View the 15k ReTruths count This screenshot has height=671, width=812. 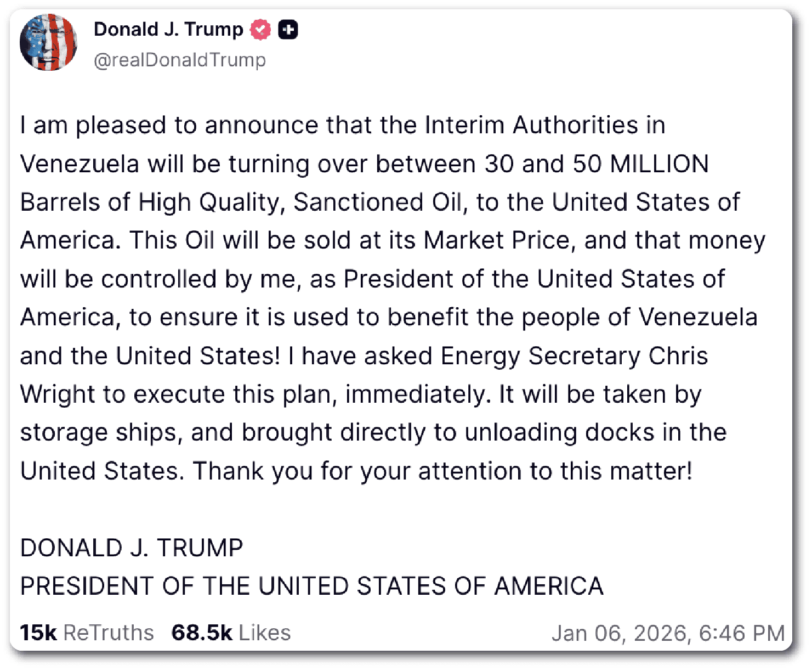(x=87, y=633)
